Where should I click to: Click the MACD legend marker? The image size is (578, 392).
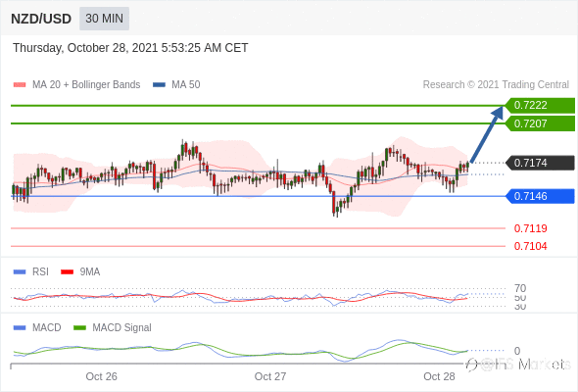click(x=20, y=327)
